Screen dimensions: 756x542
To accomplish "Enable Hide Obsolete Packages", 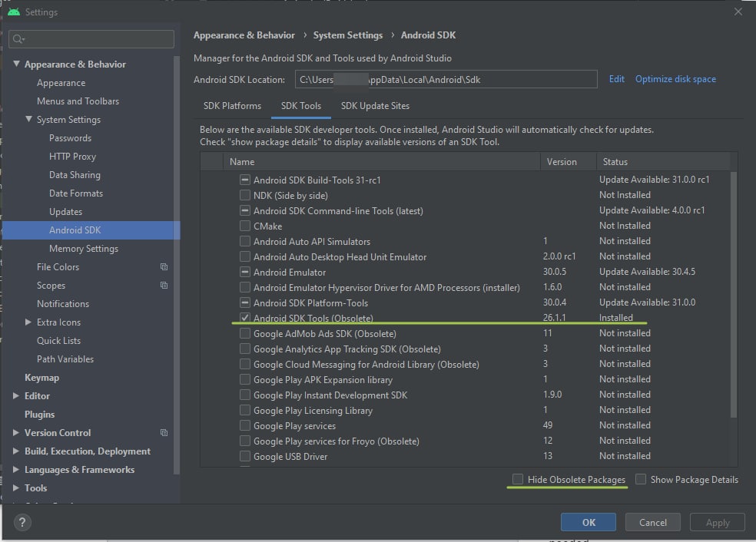I will [517, 479].
